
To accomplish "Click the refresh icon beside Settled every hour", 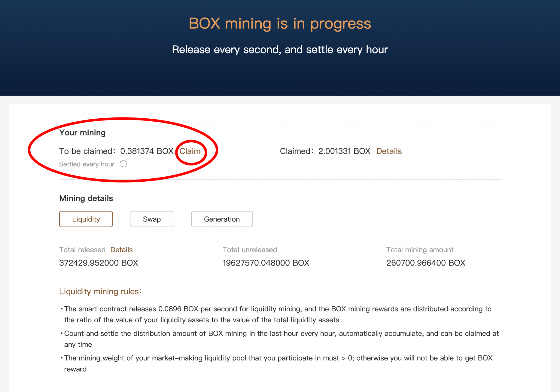I will point(123,164).
